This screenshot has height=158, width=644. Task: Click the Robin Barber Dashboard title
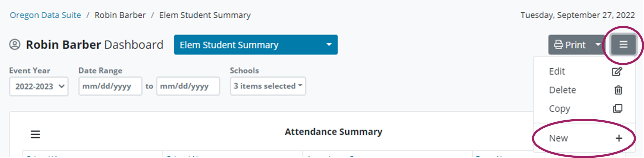tap(94, 45)
